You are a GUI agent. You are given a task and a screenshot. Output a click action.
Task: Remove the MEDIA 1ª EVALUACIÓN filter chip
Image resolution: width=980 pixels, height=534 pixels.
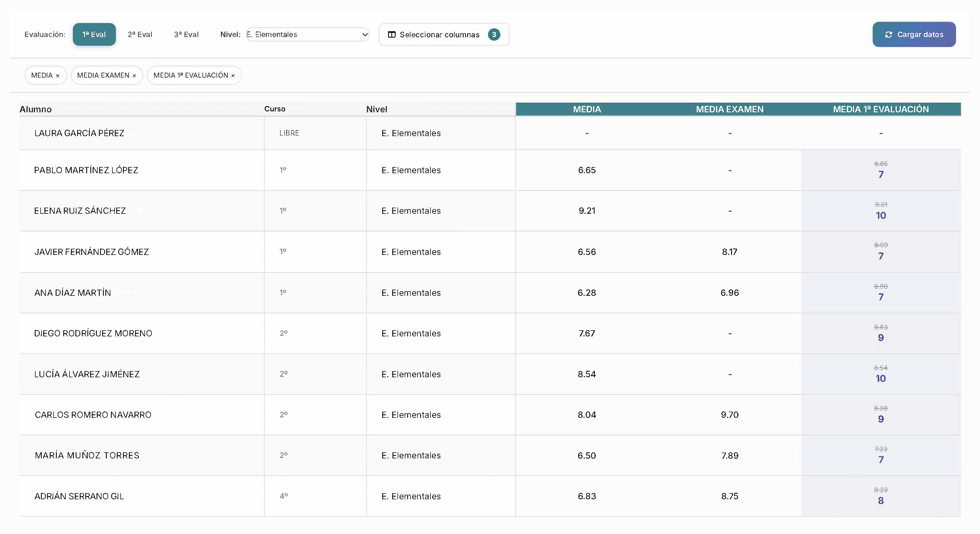pyautogui.click(x=233, y=75)
